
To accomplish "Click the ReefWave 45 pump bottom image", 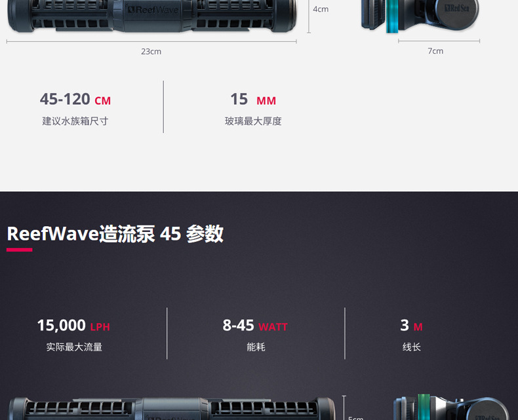I will [172, 408].
